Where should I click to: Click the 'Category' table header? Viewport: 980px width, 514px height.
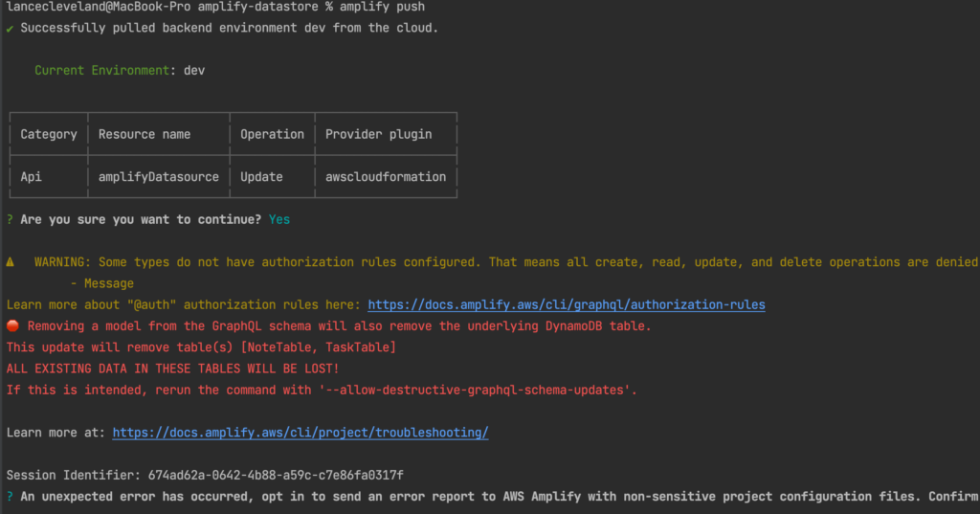pos(49,135)
